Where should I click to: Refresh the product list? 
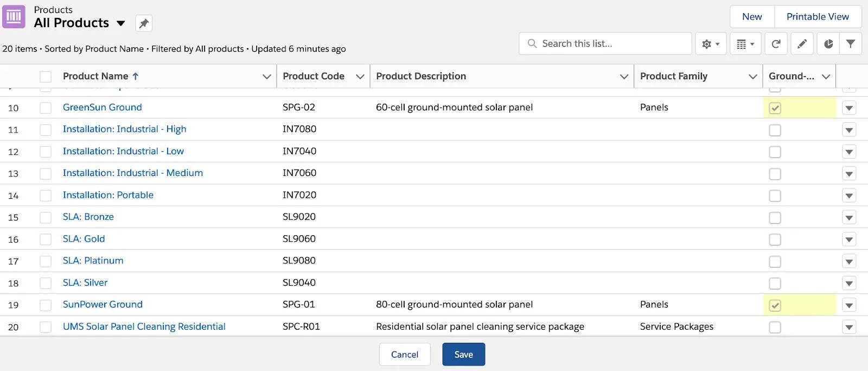click(776, 44)
